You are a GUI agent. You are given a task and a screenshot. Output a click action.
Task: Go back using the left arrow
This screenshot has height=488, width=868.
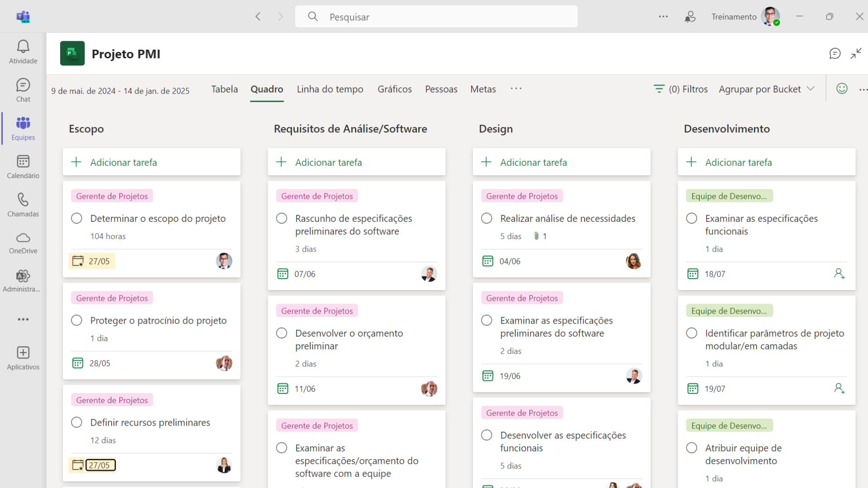point(258,17)
